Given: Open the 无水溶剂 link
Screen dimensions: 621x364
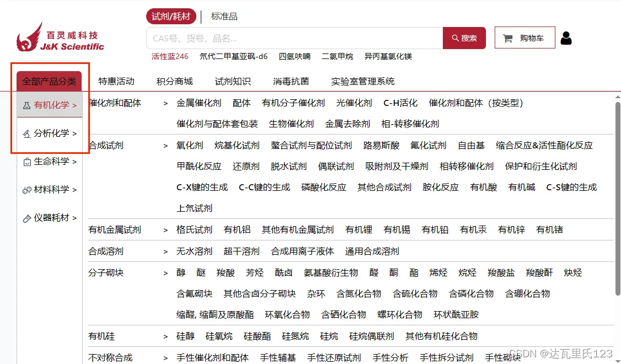Looking at the screenshot, I should click(195, 251).
